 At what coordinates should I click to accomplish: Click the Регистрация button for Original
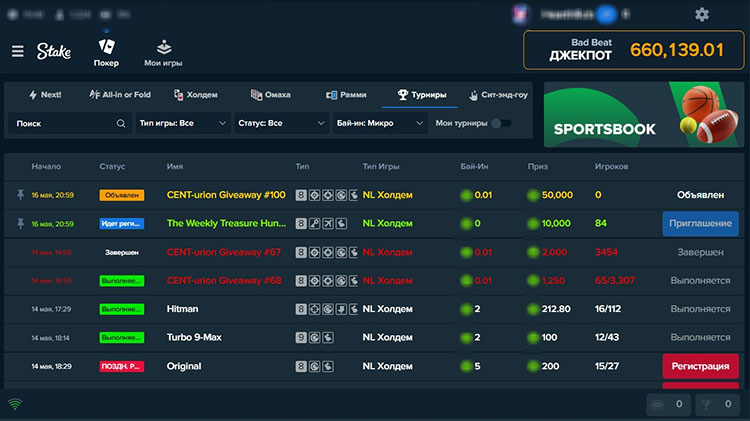[x=700, y=366]
